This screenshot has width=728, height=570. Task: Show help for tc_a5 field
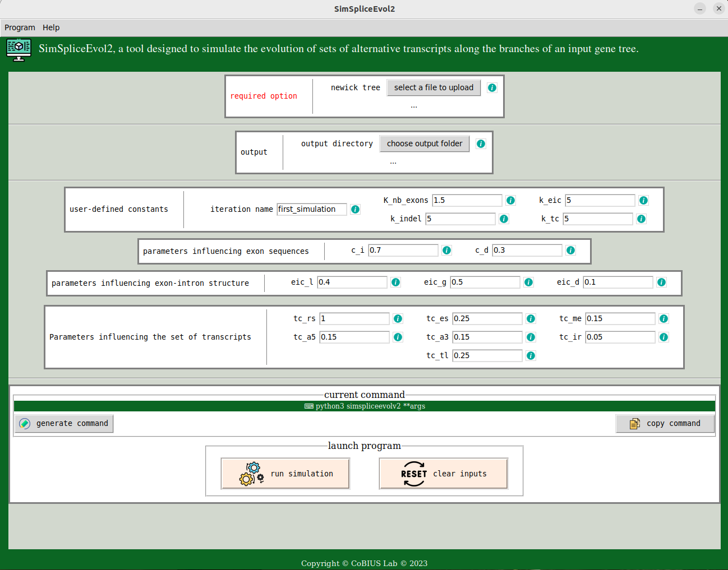[398, 337]
